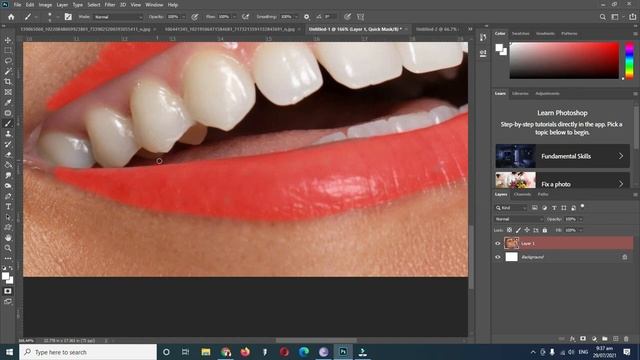Toggle pressure for opacity icon

coord(195,17)
